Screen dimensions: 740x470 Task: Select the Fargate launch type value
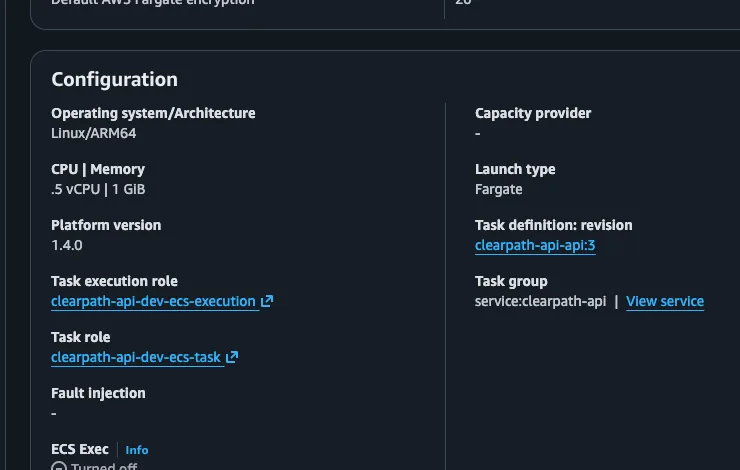pos(498,189)
